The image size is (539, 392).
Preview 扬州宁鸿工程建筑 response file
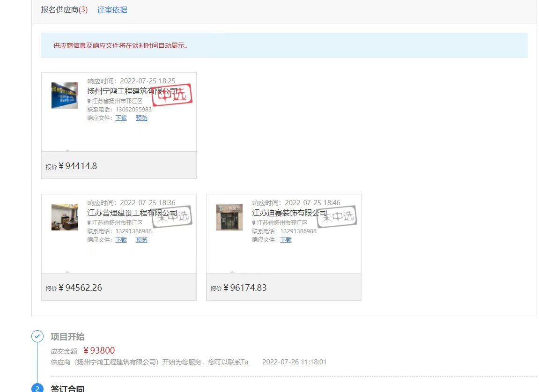[x=141, y=118]
